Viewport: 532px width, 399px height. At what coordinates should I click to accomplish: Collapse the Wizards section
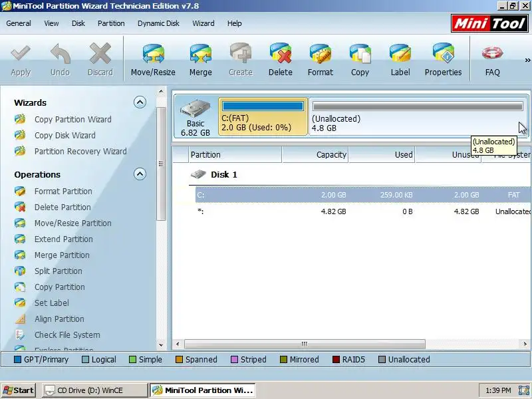pos(140,102)
